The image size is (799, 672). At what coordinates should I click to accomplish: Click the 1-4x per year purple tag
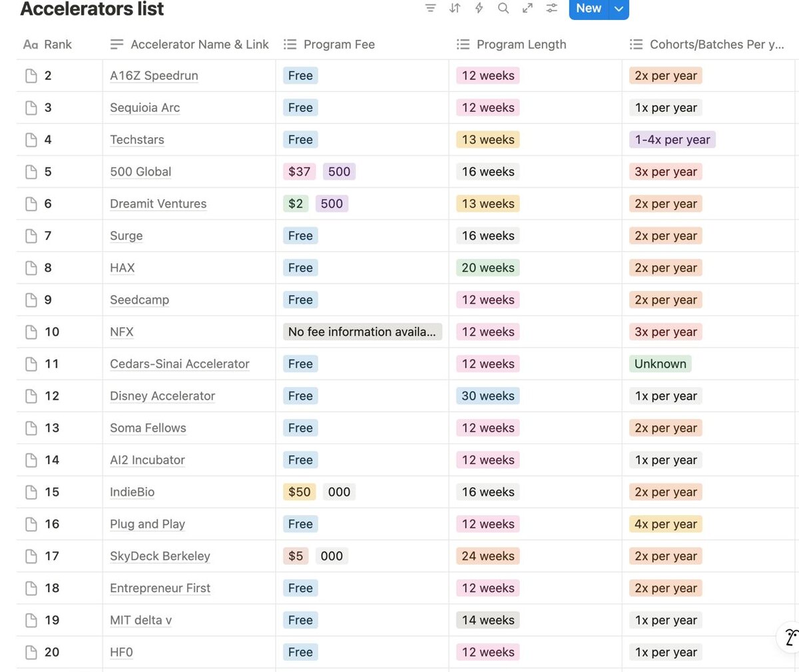point(672,140)
